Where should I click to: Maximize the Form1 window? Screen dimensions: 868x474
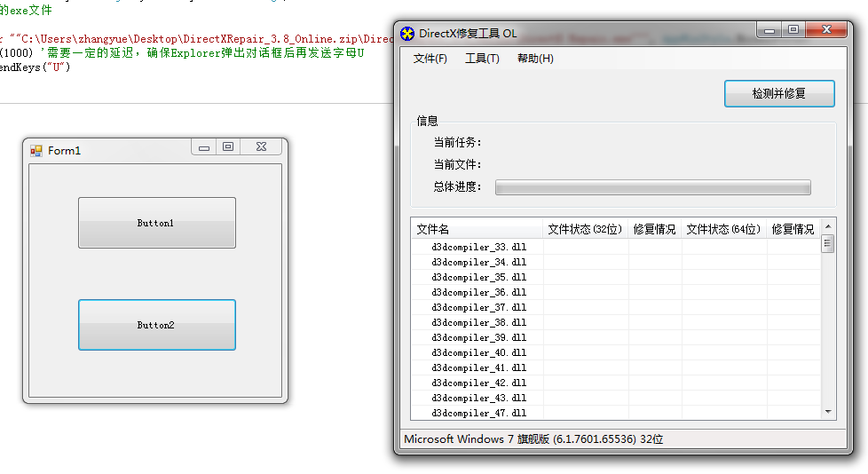228,146
